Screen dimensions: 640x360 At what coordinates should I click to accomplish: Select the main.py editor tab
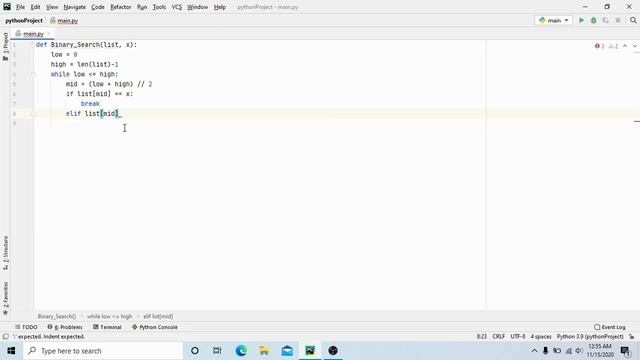(x=33, y=34)
